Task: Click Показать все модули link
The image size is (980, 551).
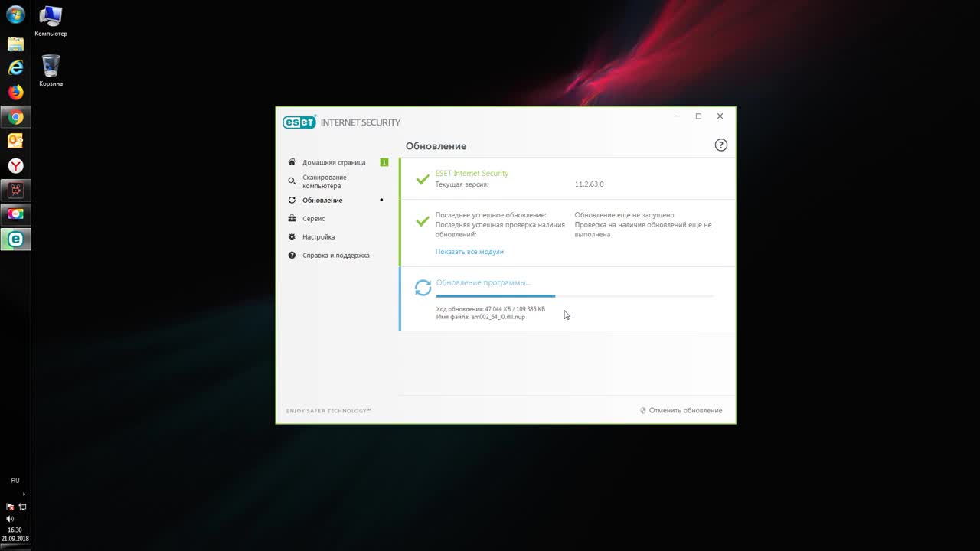Action: 469,252
